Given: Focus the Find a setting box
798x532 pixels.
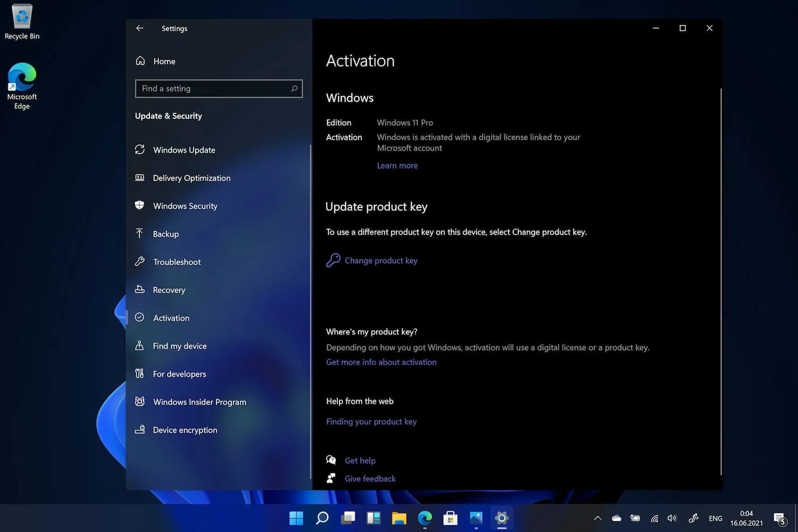Looking at the screenshot, I should (219, 88).
